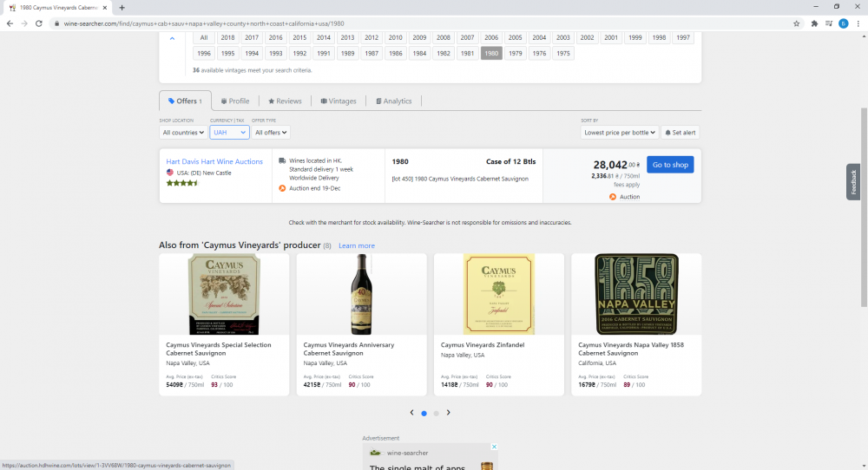The height and width of the screenshot is (470, 868).
Task: Click the previous carousel arrow under producer wines
Action: tap(411, 413)
